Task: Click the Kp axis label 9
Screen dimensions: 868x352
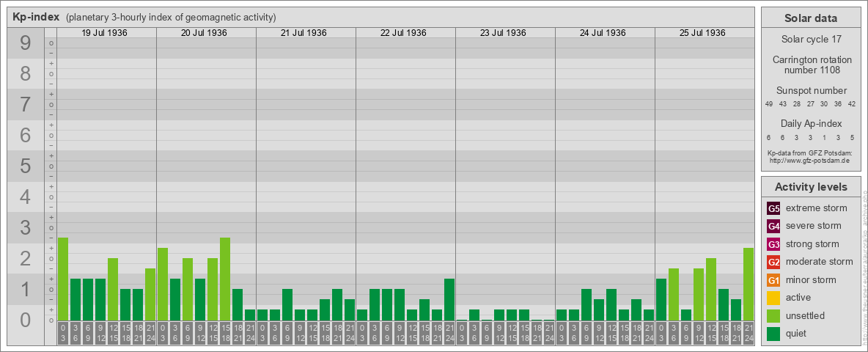Action: point(25,43)
